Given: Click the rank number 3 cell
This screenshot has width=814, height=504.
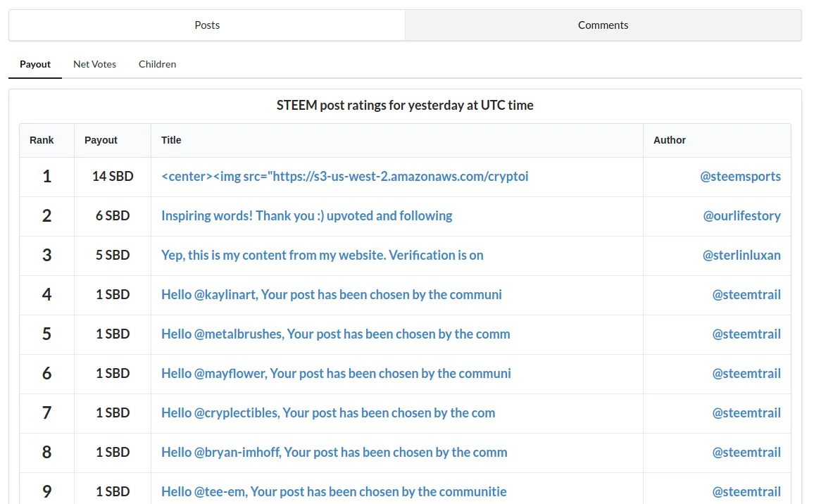Looking at the screenshot, I should (x=46, y=256).
